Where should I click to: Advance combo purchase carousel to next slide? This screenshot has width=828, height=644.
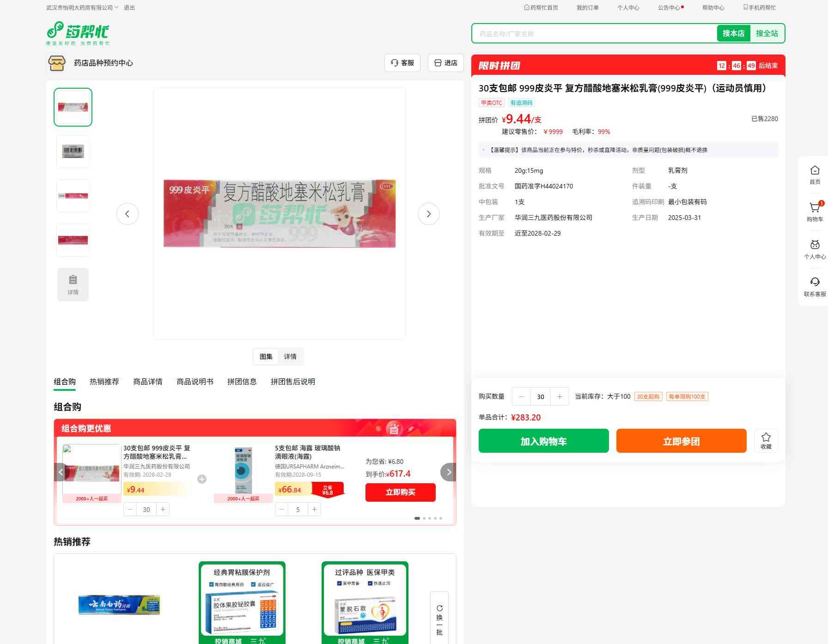click(448, 472)
